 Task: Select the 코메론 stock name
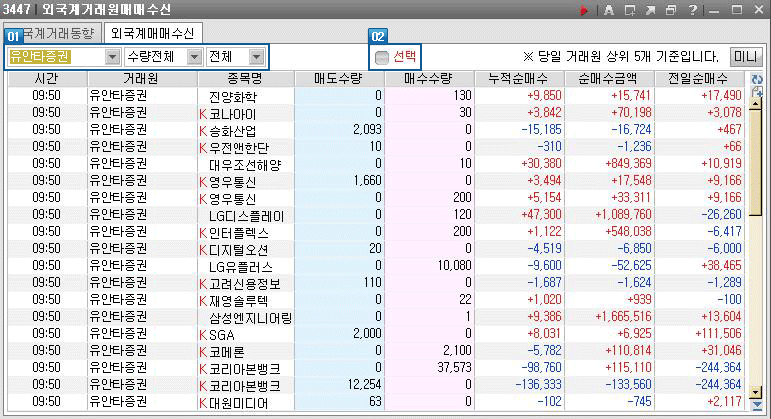[227, 352]
